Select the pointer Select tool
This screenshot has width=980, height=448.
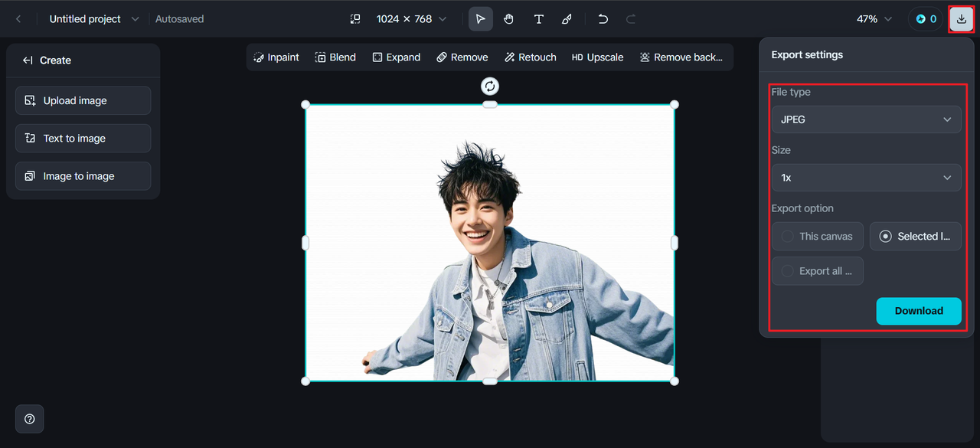click(480, 19)
